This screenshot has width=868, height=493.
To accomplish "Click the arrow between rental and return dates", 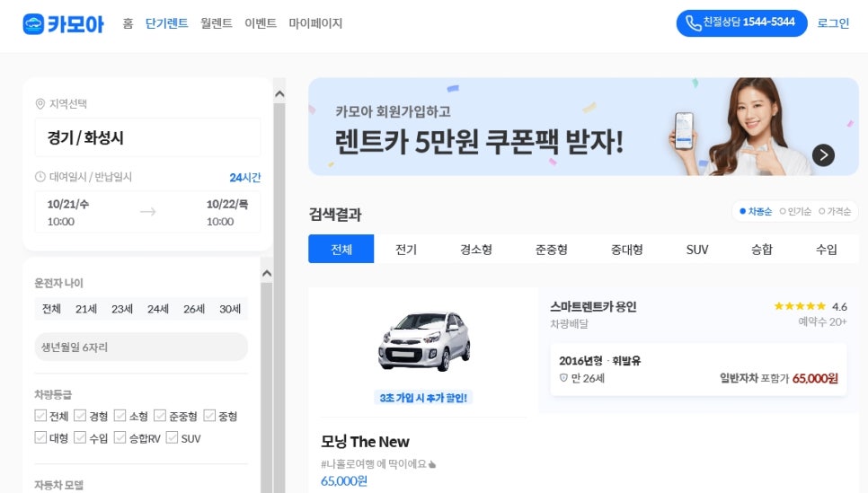I will 147,212.
